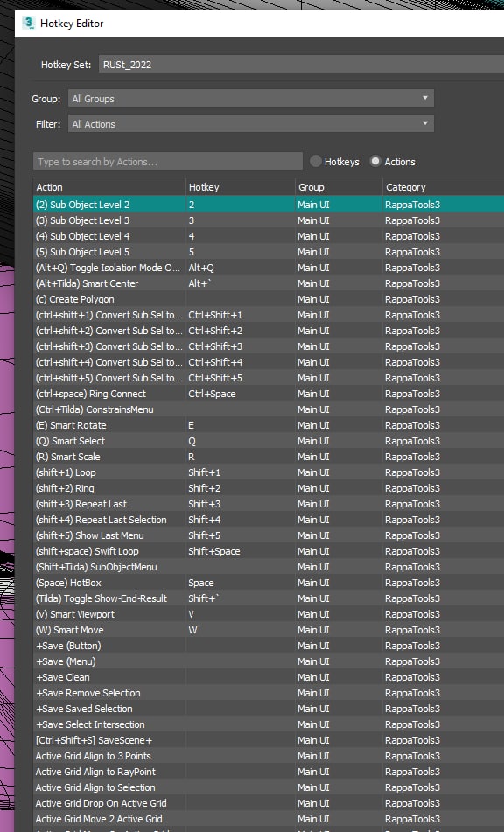Select the (shift+space) Swift Loop row

tap(269, 551)
